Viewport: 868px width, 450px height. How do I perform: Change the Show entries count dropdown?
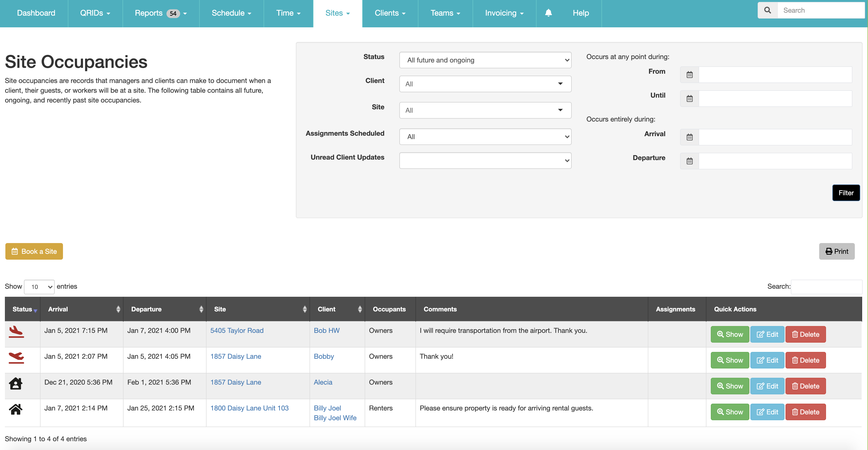pos(40,287)
